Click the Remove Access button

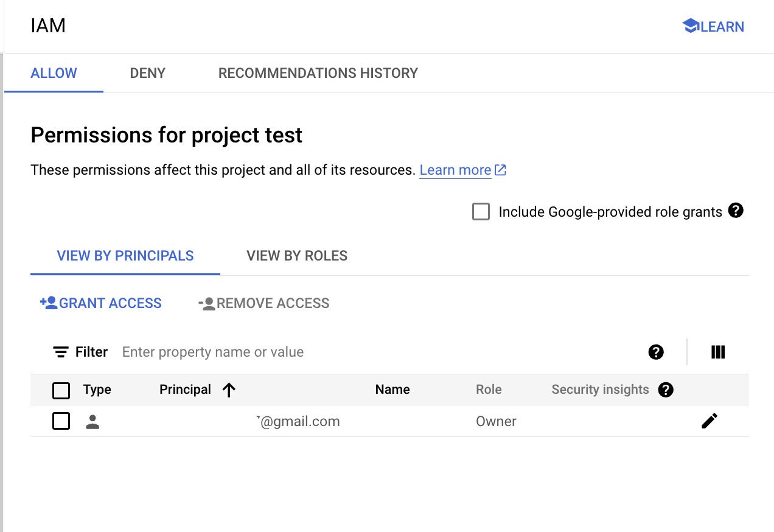point(264,303)
